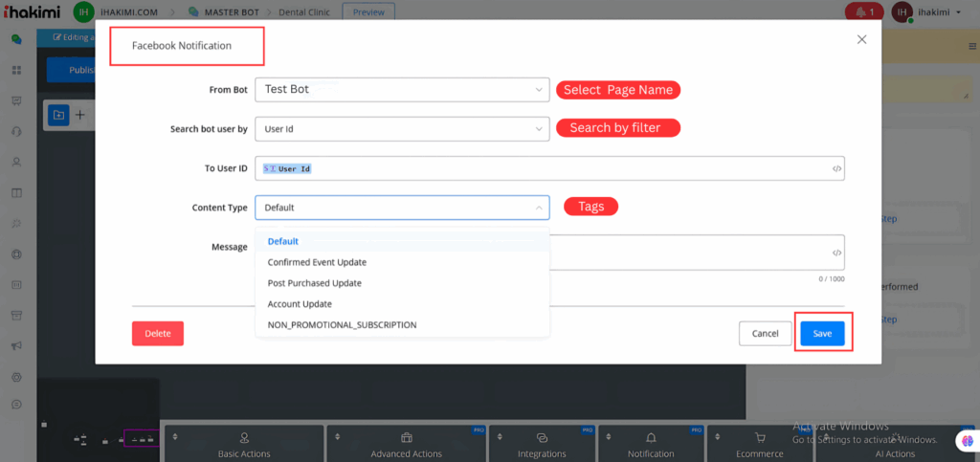Open the megaphone broadcast icon in left sidebar
980x462 pixels.
(x=16, y=345)
